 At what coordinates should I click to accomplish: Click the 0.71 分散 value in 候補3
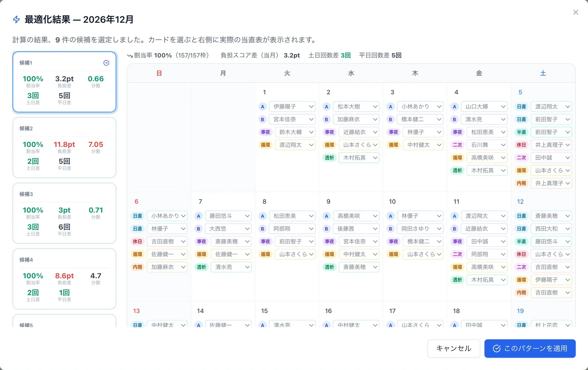point(96,210)
